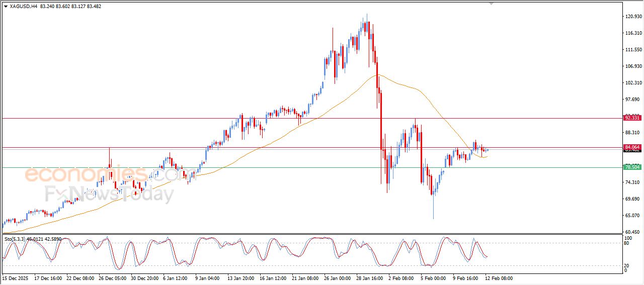Click the 12 Feb 08:00 time label
Viewport: 644px width, 285px height.
click(499, 278)
